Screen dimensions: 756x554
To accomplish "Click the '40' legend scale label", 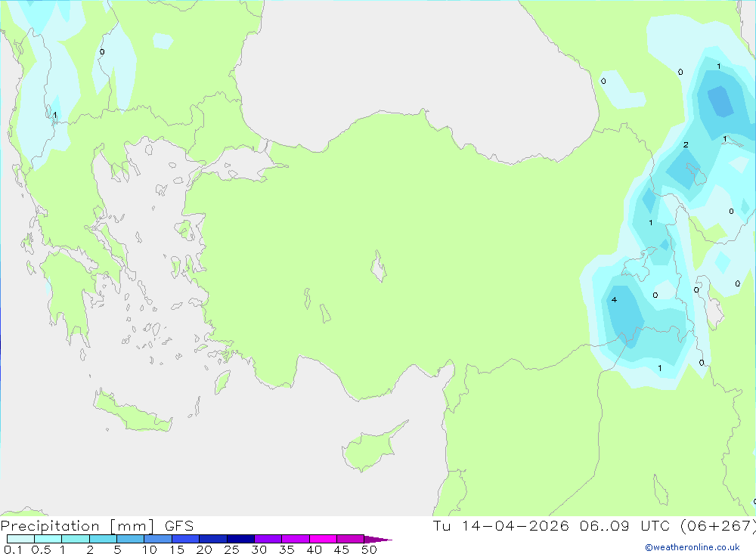I will coord(314,549).
